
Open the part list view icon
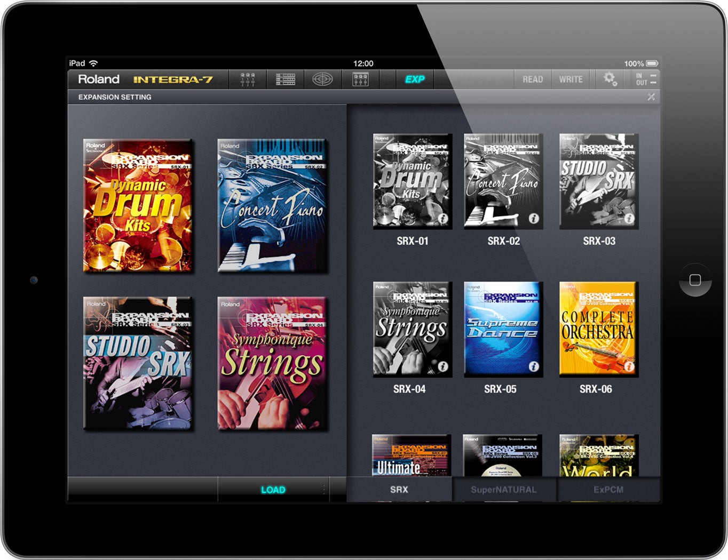pyautogui.click(x=286, y=79)
